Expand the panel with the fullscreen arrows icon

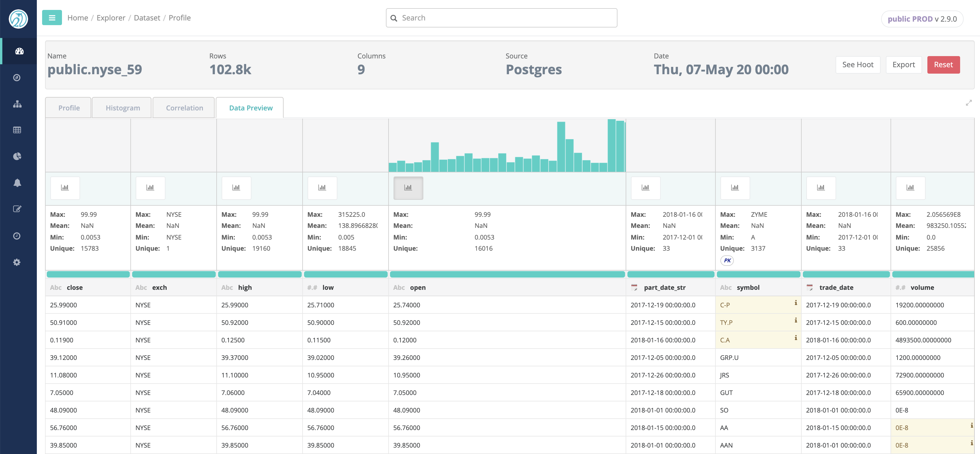point(969,103)
